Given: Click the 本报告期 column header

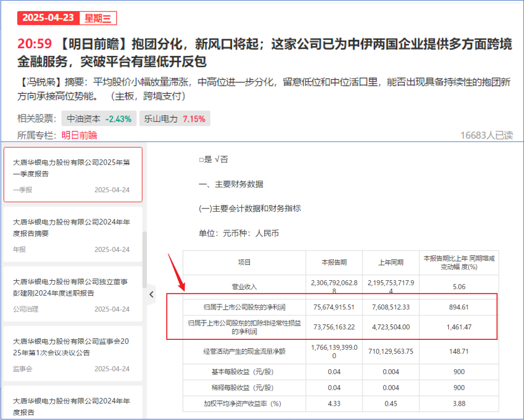Looking at the screenshot, I should pos(334,262).
